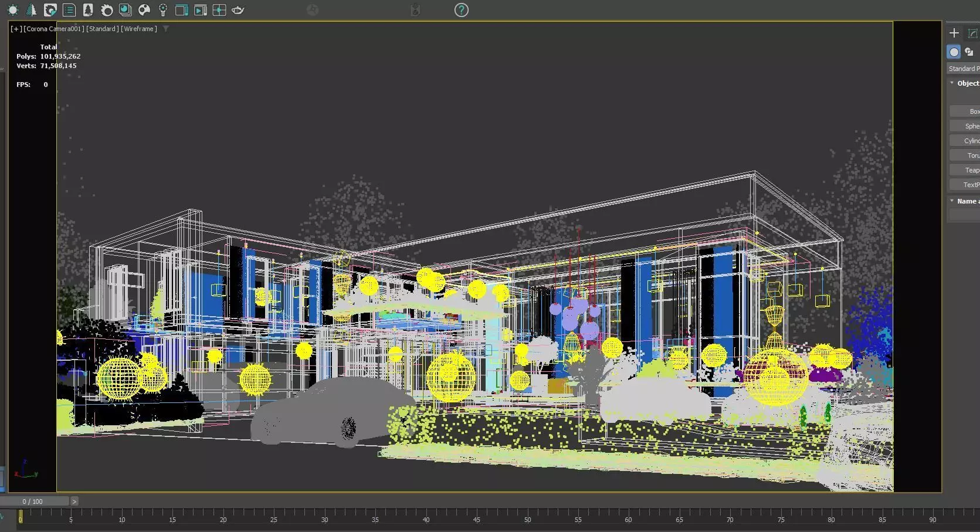This screenshot has height=532, width=980.
Task: Click the Torus primitive button
Action: pyautogui.click(x=965, y=155)
